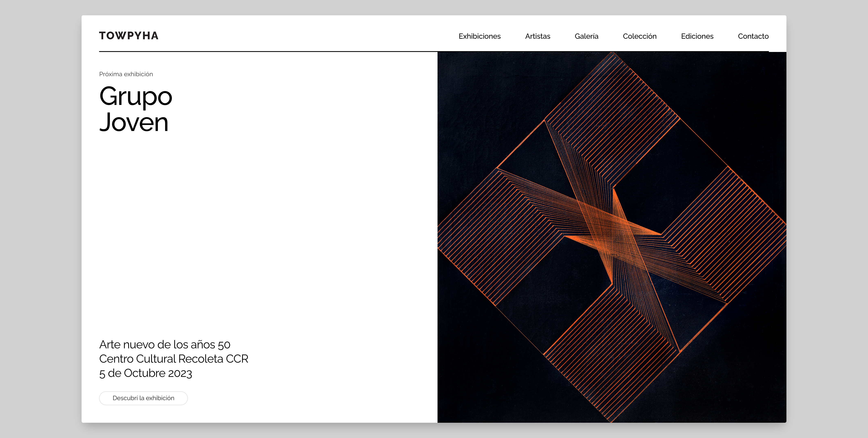Click the 5 de Octubre 2023 date
This screenshot has height=438, width=868.
point(145,373)
